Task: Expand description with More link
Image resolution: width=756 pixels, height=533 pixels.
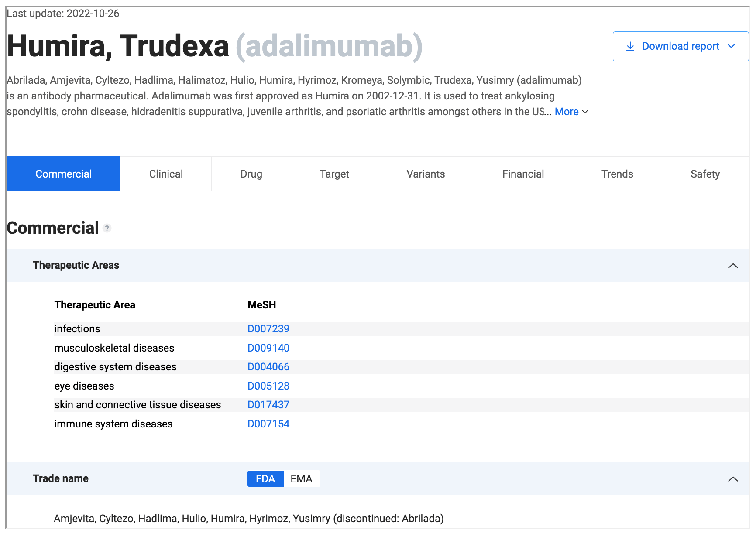Action: click(571, 112)
